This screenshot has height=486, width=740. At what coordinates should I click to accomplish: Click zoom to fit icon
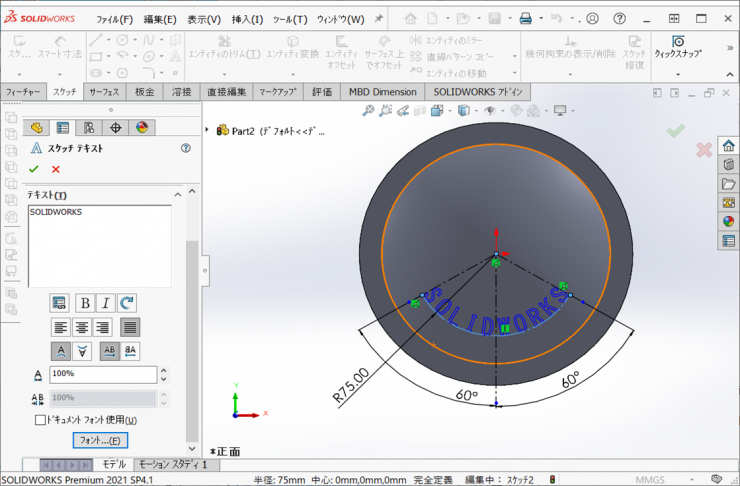[368, 110]
